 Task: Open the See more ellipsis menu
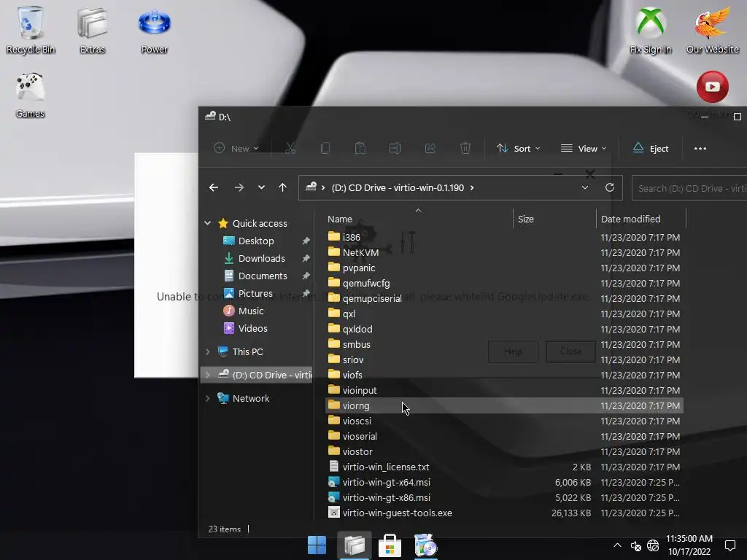[700, 149]
